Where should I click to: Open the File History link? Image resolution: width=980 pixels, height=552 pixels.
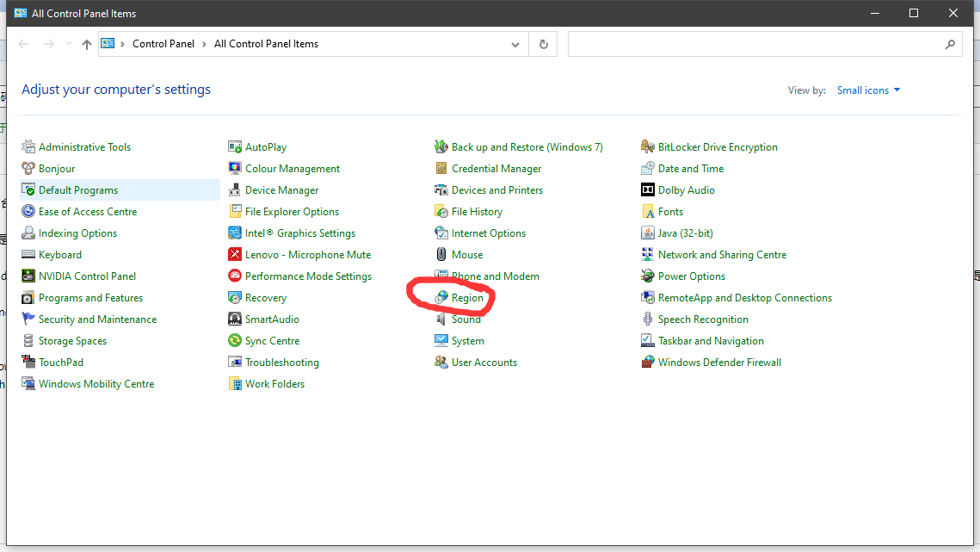click(477, 212)
